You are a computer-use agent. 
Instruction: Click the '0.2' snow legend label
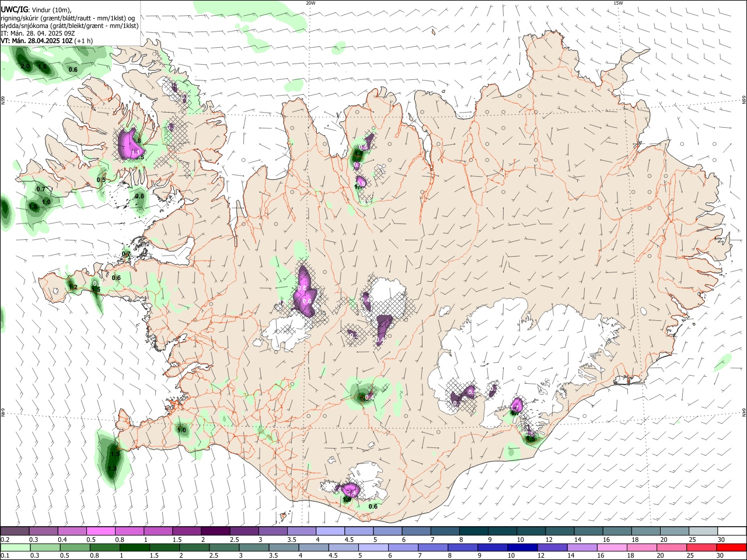click(x=5, y=540)
